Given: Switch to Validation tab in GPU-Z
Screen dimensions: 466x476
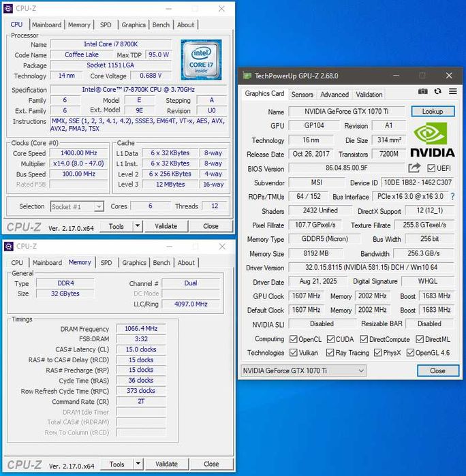Looking at the screenshot, I should pos(369,95).
